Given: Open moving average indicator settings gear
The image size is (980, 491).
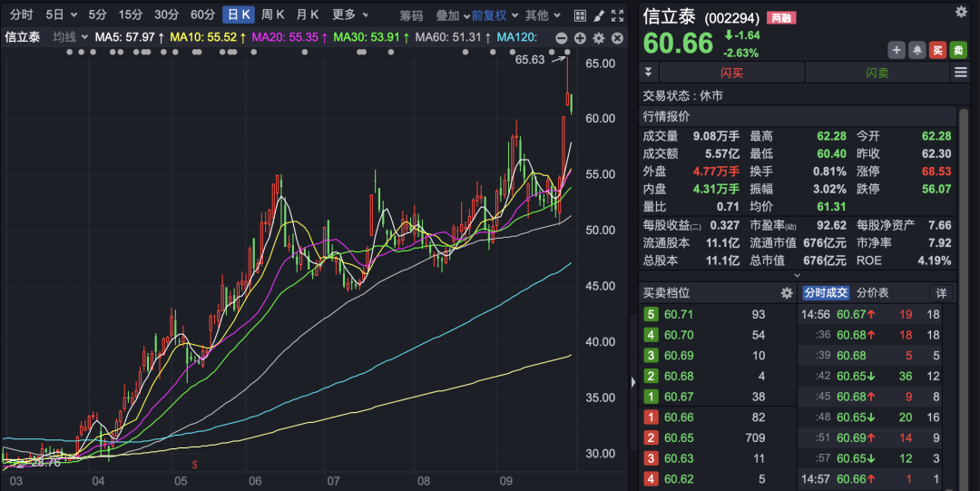Looking at the screenshot, I should click(599, 37).
